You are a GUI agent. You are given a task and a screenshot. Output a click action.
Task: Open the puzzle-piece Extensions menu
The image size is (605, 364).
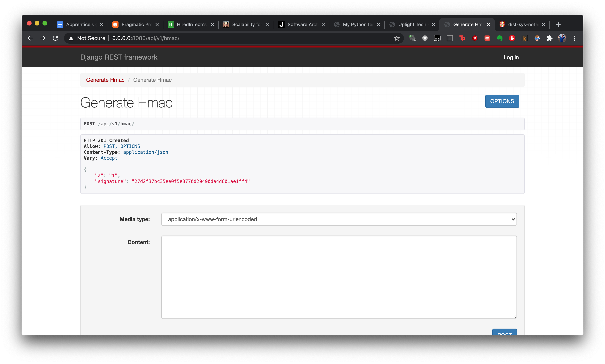click(549, 38)
